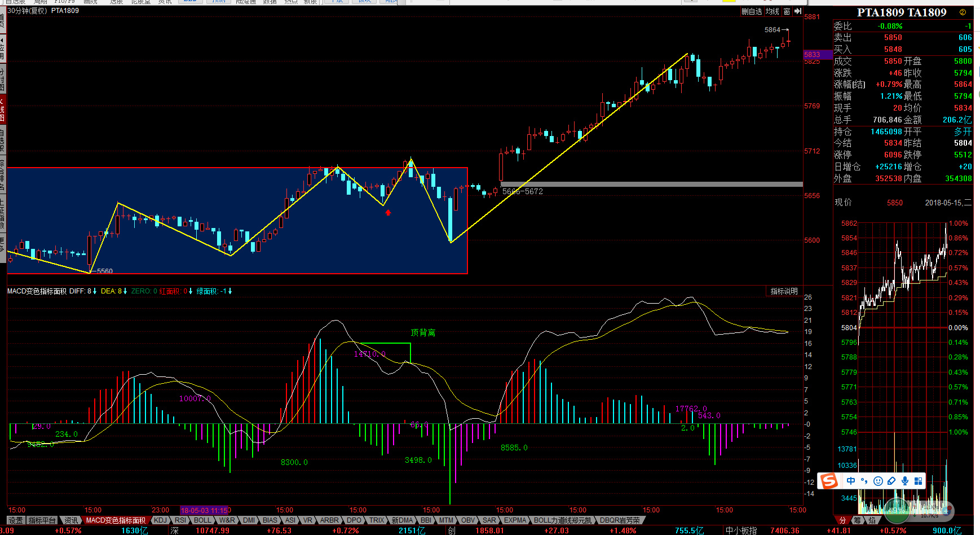
Task: Open the Sogou skin/handwriting icon
Action: tap(891, 481)
